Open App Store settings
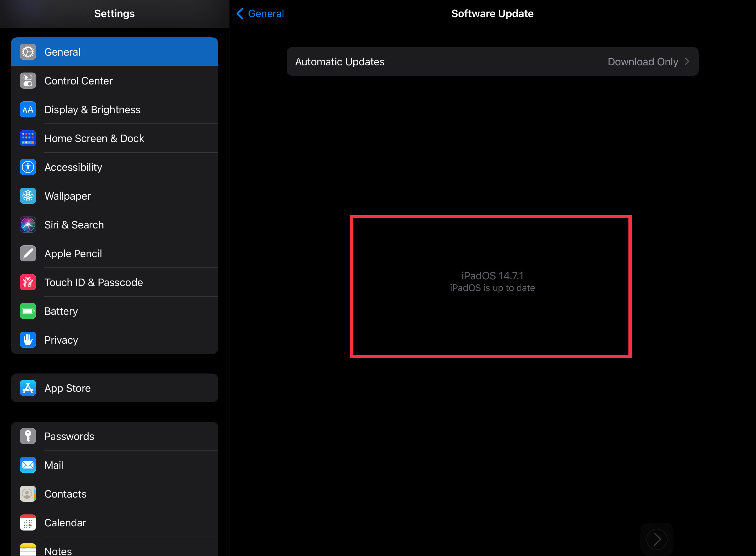The width and height of the screenshot is (756, 556). pyautogui.click(x=114, y=388)
